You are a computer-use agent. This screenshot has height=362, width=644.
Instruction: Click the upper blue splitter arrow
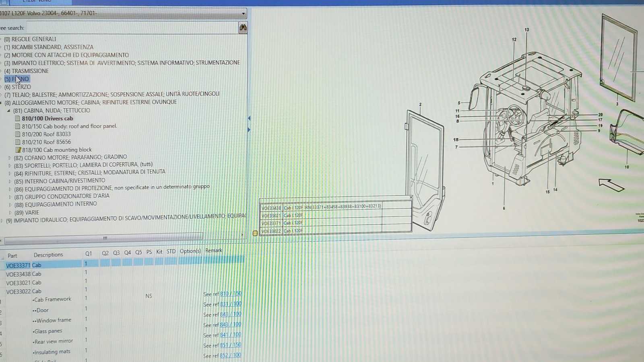tap(249, 118)
